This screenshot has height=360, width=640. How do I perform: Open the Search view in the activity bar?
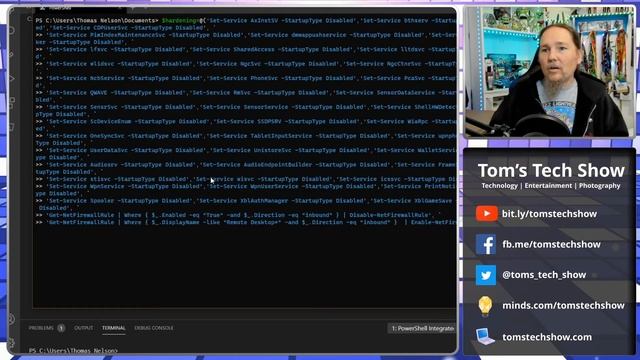click(12, 31)
